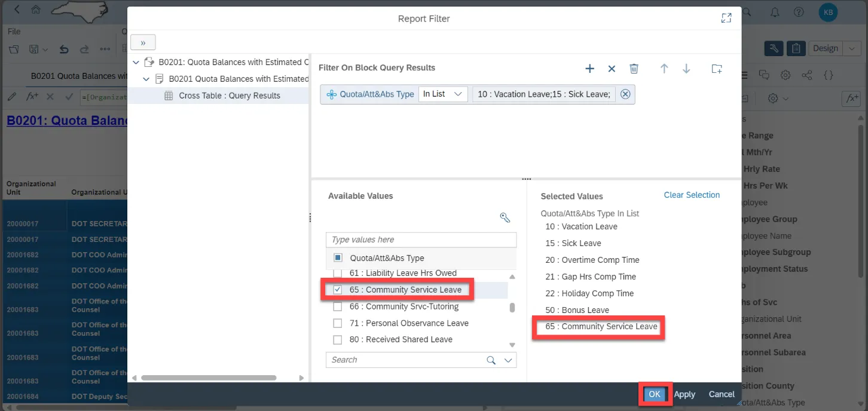
Task: Expand the left panel with double-chevron button
Action: click(143, 42)
